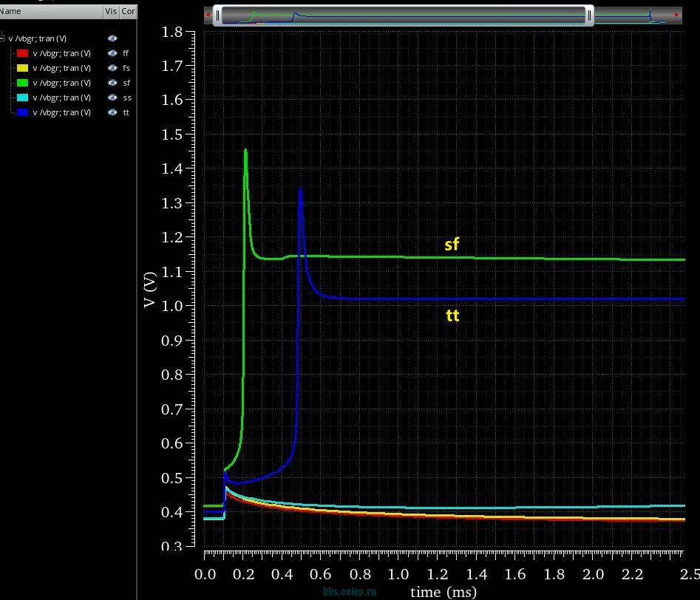The image size is (700, 600).
Task: Toggle visibility of the tt corner trace
Action: 112,112
